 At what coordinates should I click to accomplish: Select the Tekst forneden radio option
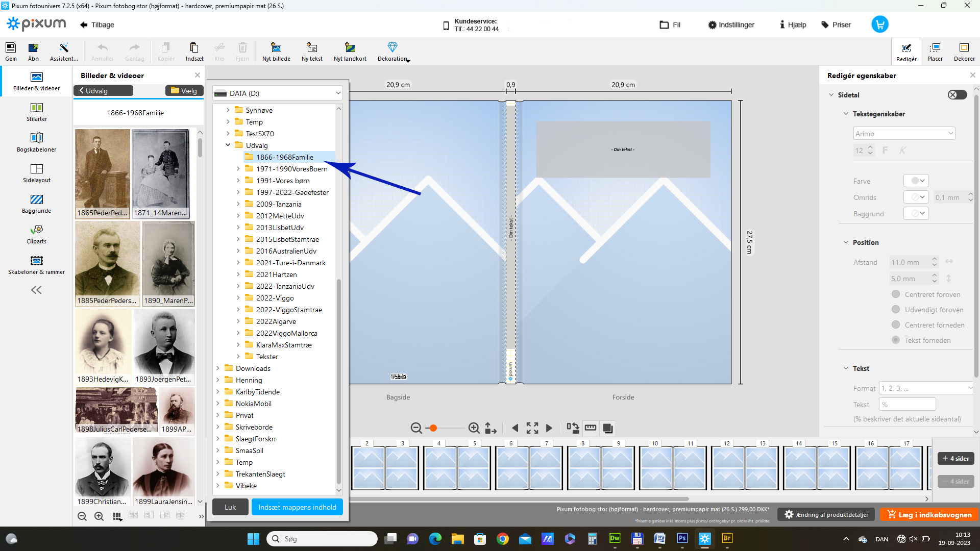point(896,340)
